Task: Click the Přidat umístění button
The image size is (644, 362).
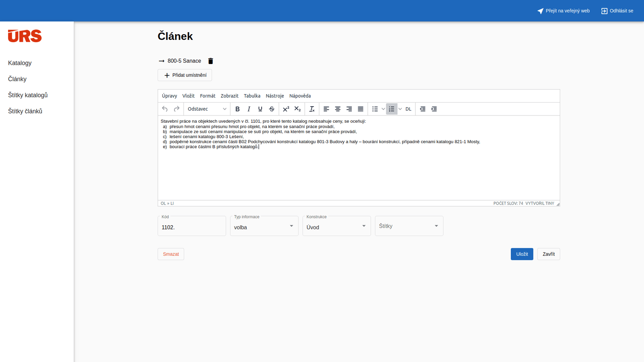Action: pos(185,75)
